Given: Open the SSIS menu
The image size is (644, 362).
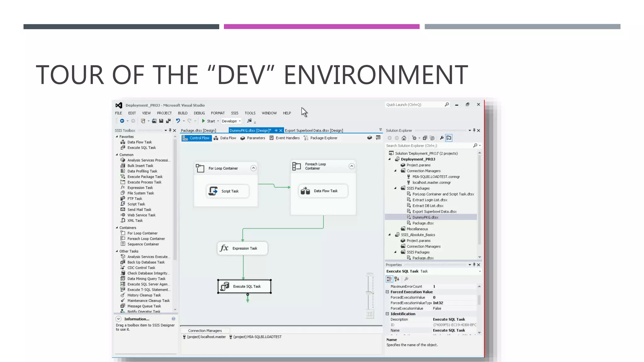Looking at the screenshot, I should coord(235,113).
